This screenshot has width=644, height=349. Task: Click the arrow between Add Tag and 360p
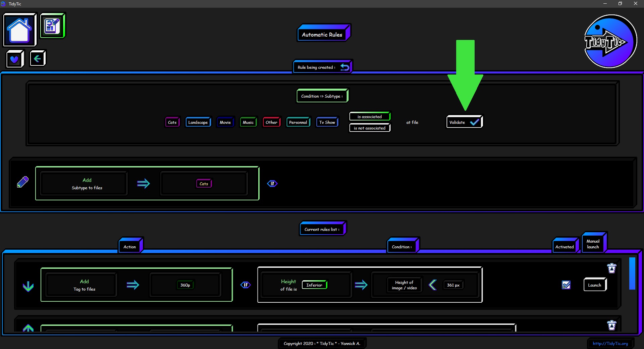coord(133,285)
